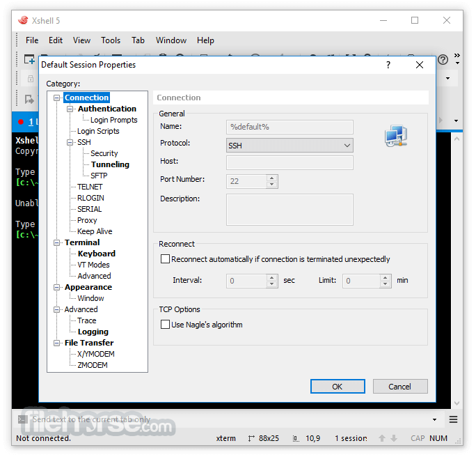Click the new session icon in Xshell toolbar
Screen dimensions: 476x457
[29, 59]
